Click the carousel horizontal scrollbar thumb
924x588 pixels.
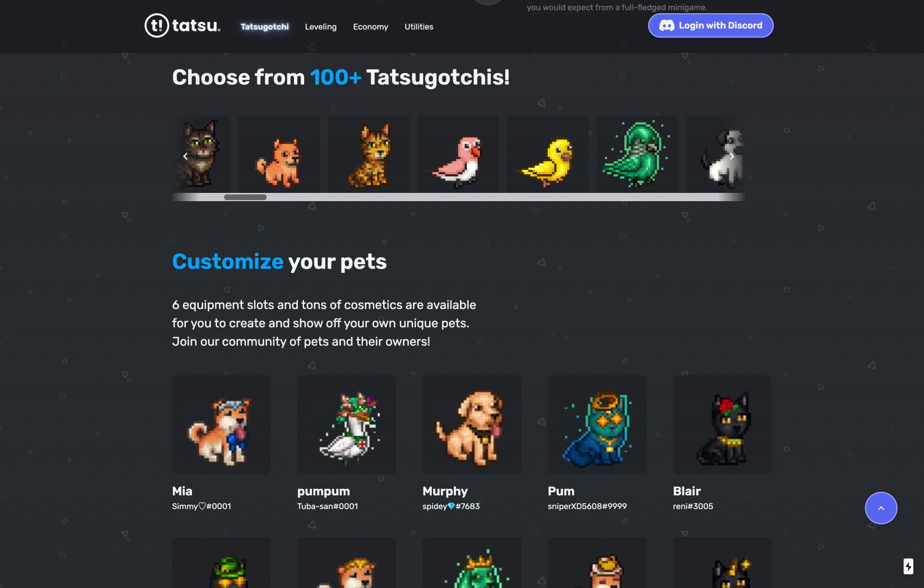pos(245,197)
